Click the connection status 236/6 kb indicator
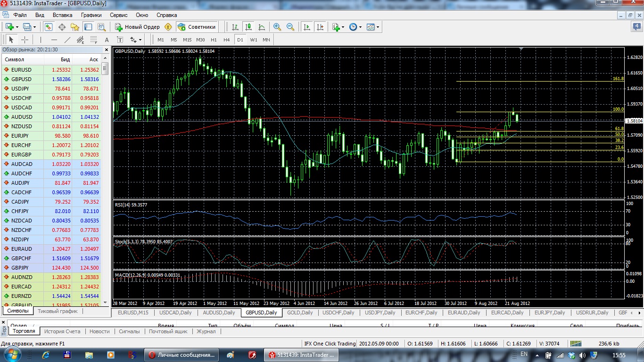Image resolution: width=644 pixels, height=362 pixels. click(x=609, y=344)
